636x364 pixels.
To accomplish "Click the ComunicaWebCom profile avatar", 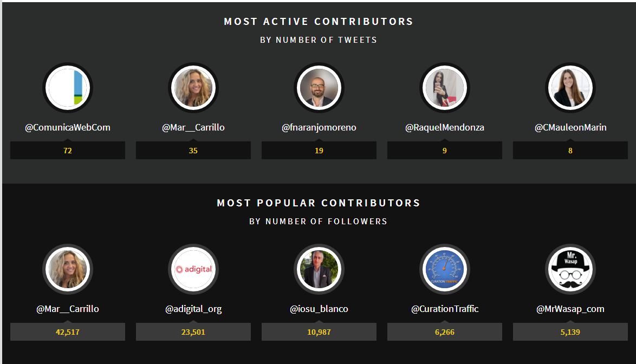I will click(x=68, y=88).
